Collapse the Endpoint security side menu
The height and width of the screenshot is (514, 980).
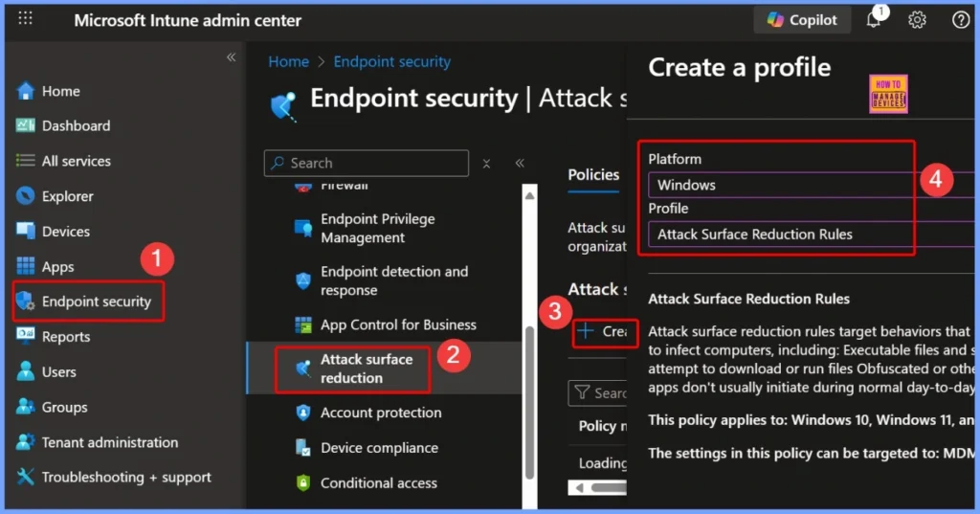click(520, 163)
